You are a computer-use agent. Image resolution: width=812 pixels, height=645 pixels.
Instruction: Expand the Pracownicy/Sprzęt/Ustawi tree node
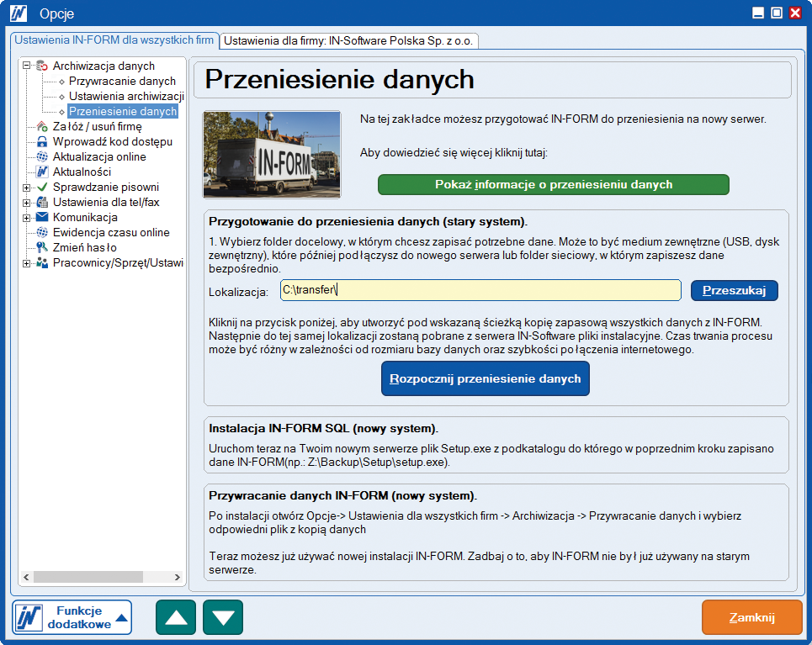tap(27, 262)
